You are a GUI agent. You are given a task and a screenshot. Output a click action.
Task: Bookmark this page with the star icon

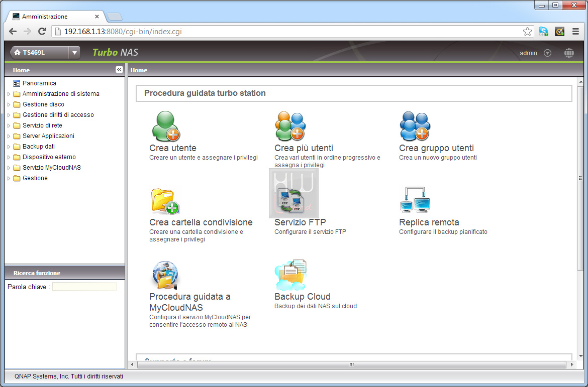[x=527, y=32]
